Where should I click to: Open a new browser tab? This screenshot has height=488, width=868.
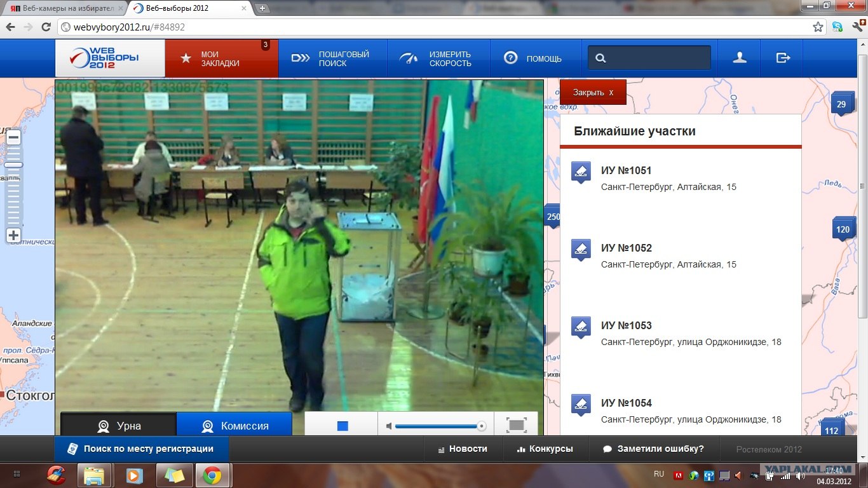(262, 8)
